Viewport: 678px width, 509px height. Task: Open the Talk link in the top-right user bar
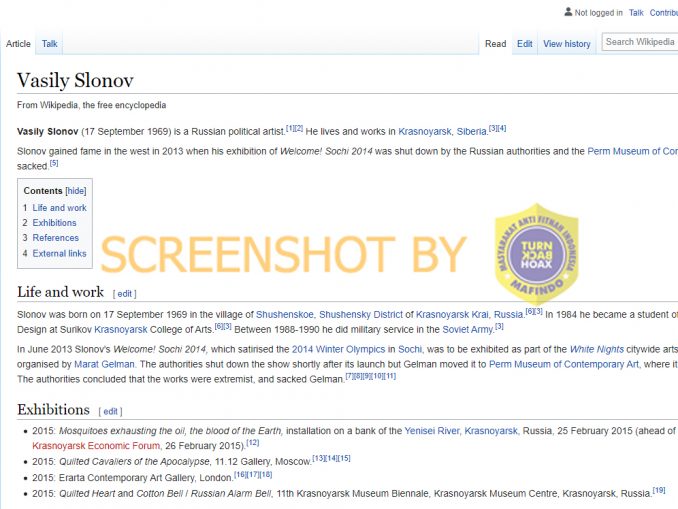[x=636, y=13]
